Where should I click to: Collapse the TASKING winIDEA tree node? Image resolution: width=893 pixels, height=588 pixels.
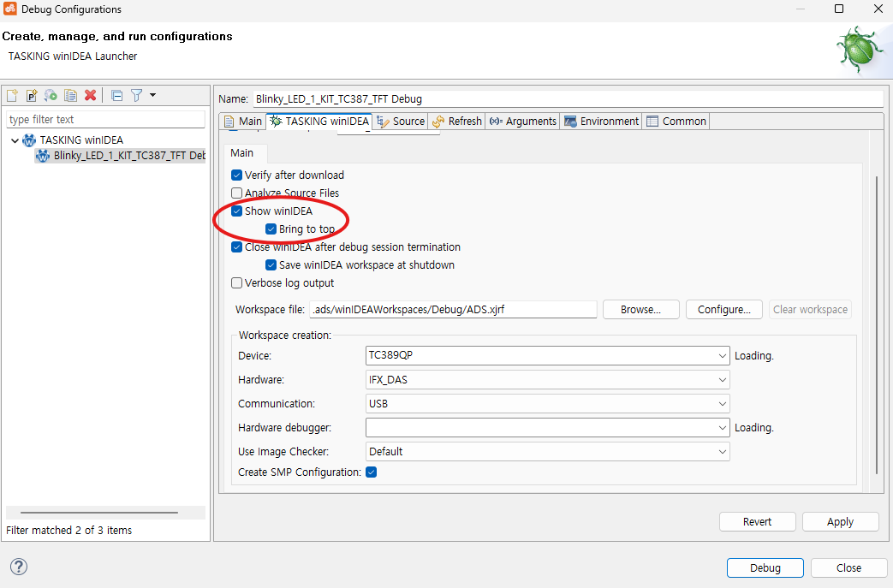[x=15, y=140]
